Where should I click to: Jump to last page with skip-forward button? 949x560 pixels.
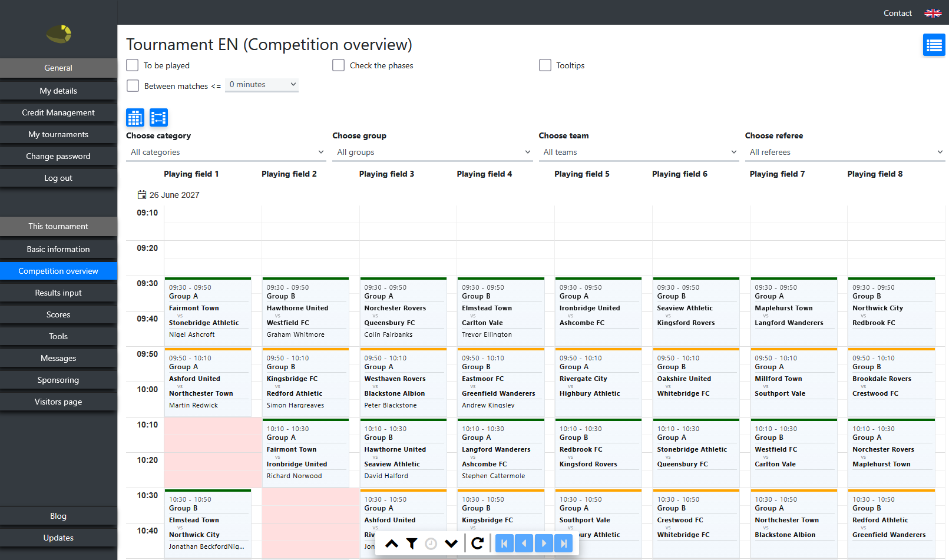[x=564, y=544]
